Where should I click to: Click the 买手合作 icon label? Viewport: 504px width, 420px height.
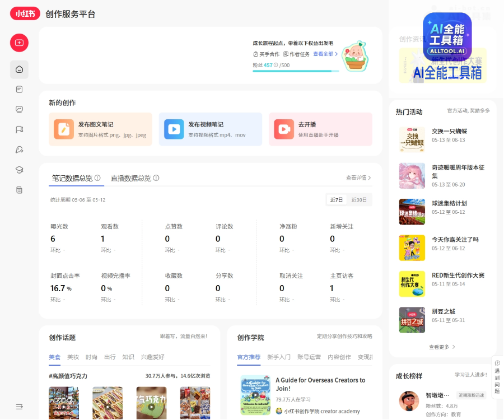coord(267,54)
